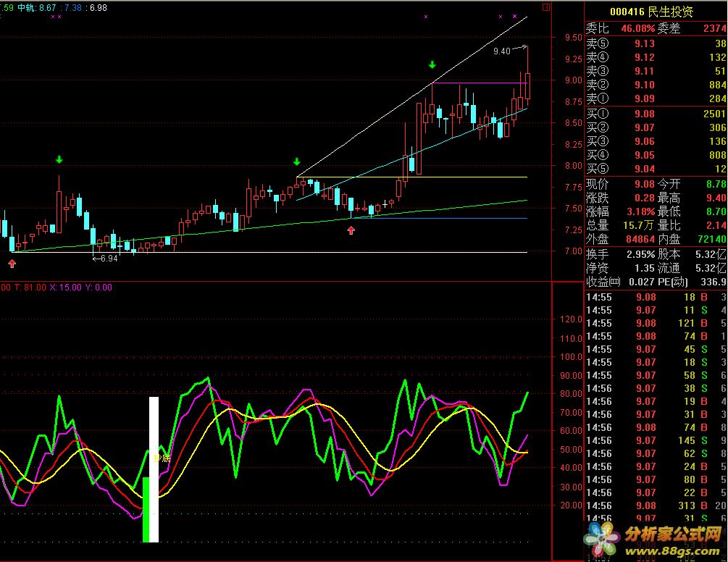
Task: Select the 买① 9.08 bid row
Action: click(656, 114)
